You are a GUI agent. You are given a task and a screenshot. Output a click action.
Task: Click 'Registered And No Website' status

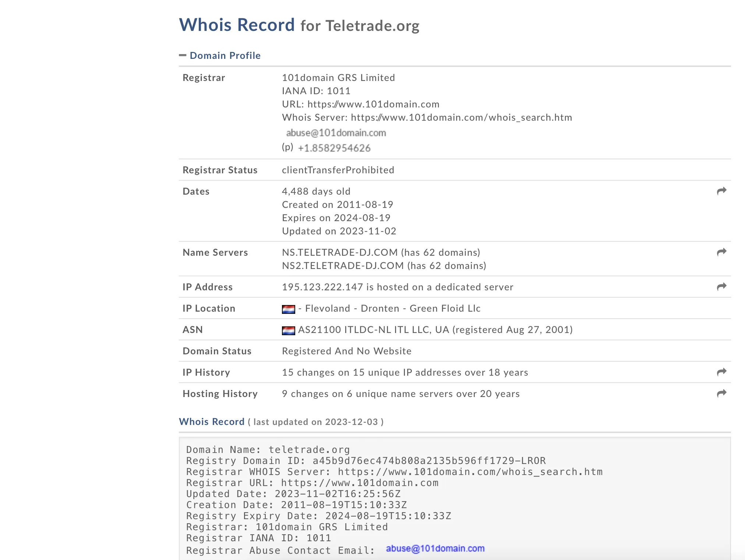click(x=347, y=351)
